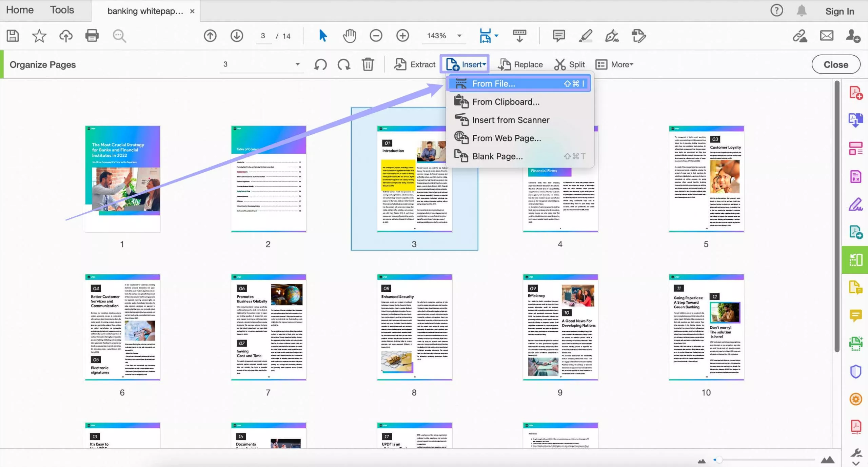Click the thumbnail size slider handle
This screenshot has width=868, height=467.
point(719,460)
